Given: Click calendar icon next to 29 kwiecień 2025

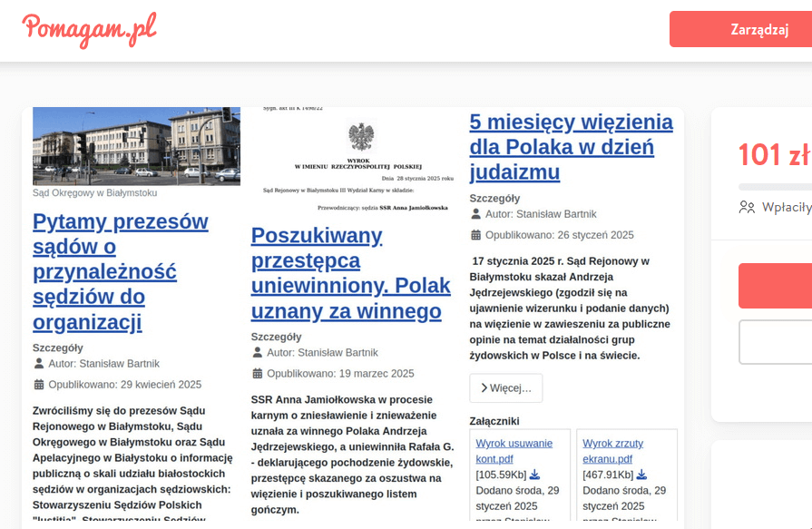Looking at the screenshot, I should (x=39, y=385).
